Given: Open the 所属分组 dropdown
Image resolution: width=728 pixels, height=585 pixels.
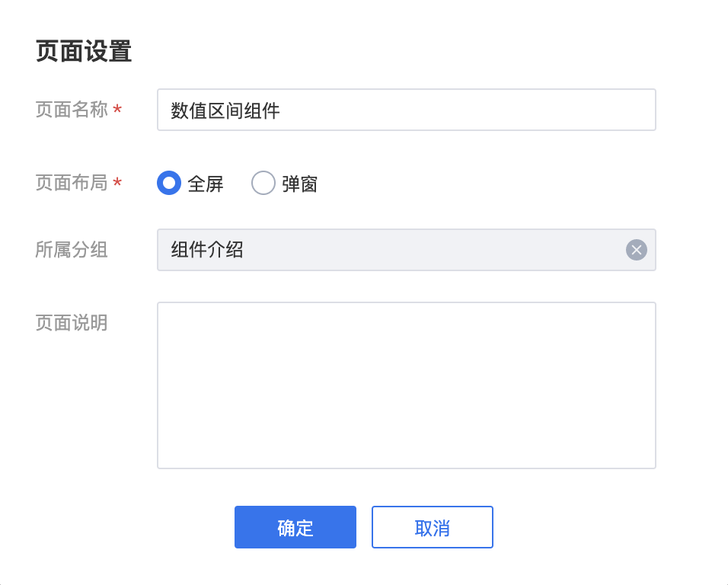Looking at the screenshot, I should point(406,250).
